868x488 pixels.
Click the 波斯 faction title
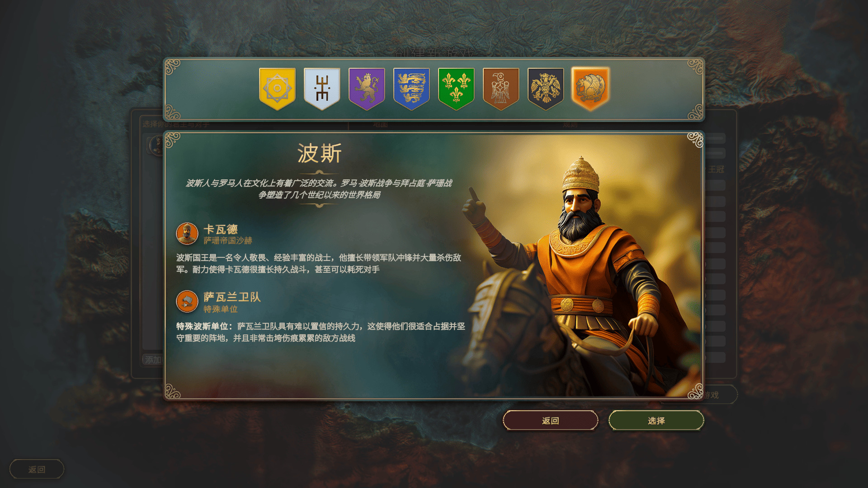(319, 154)
